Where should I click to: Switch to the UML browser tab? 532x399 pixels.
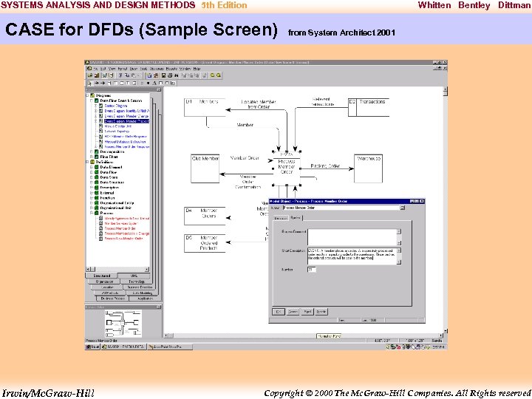click(134, 276)
